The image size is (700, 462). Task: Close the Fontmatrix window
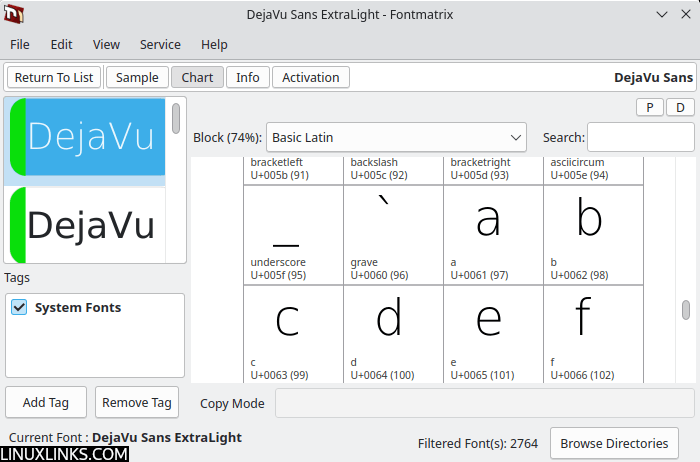(x=686, y=14)
